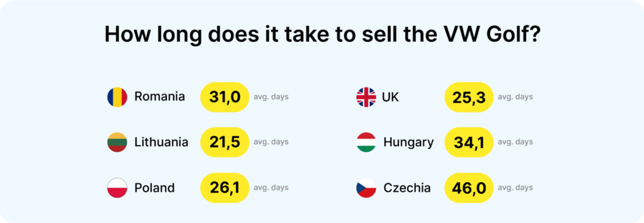Click the Hungary flag icon
Image resolution: width=644 pixels, height=223 pixels.
[366, 142]
